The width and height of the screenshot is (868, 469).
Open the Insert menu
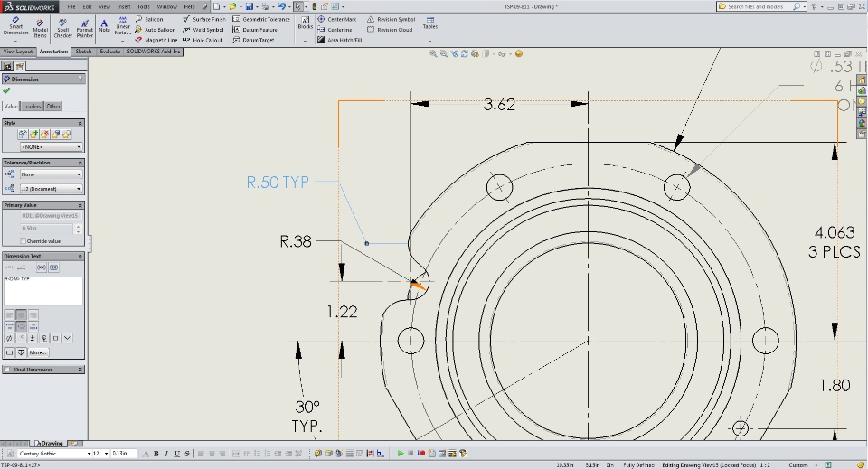coord(124,6)
